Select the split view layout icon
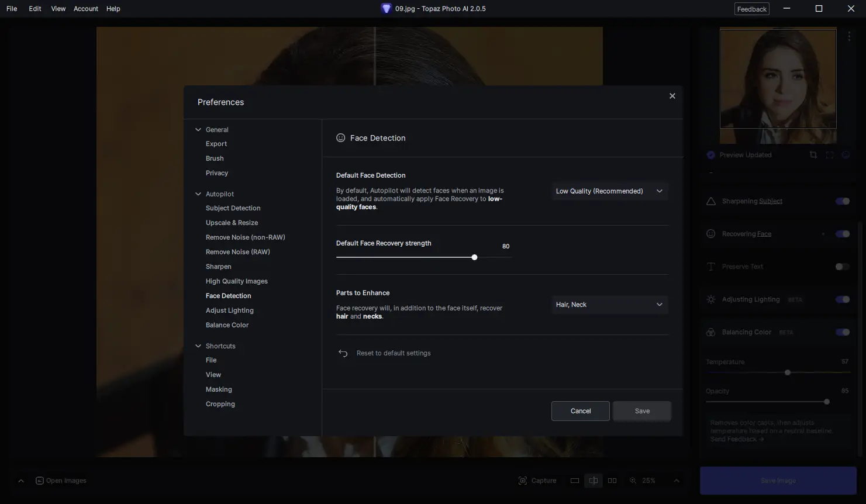866x504 pixels. pyautogui.click(x=594, y=481)
